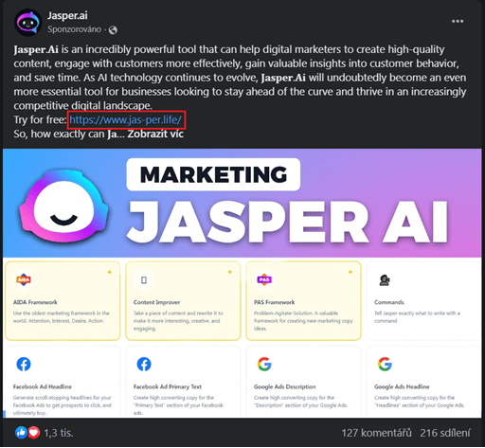485x448 pixels.
Task: Open the 216 sdílení shares count
Action: pyautogui.click(x=445, y=433)
